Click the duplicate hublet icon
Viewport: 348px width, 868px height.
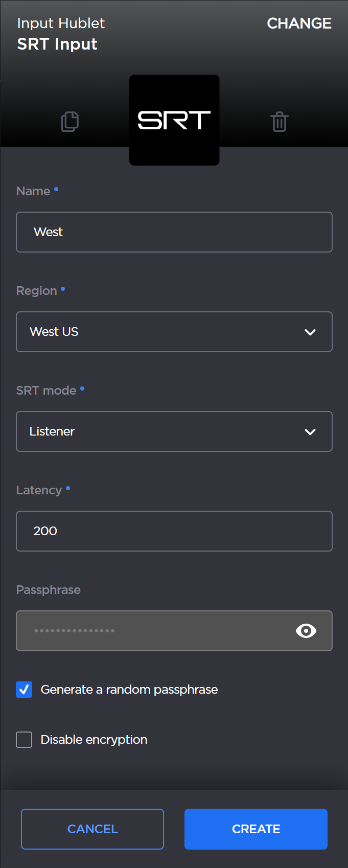70,122
